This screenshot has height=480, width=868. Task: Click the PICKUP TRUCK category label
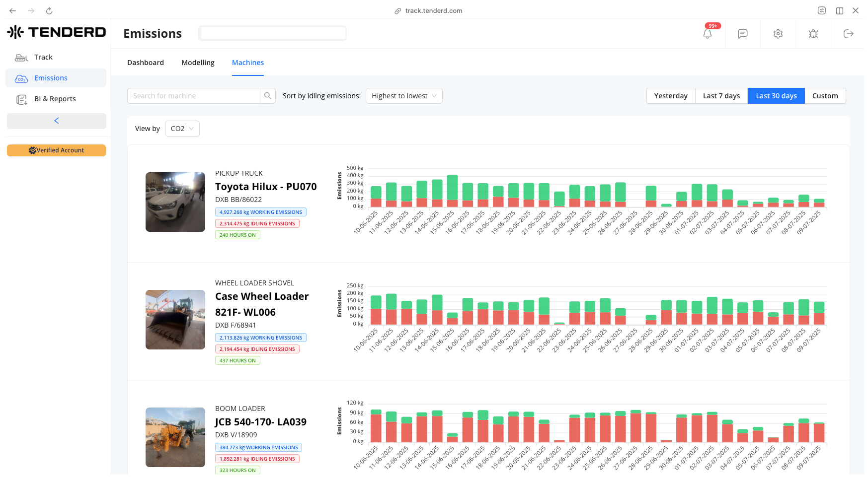[x=239, y=173]
